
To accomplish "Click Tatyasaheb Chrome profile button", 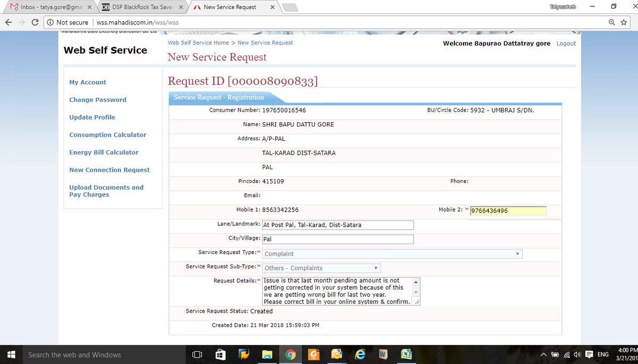I will (x=563, y=6).
